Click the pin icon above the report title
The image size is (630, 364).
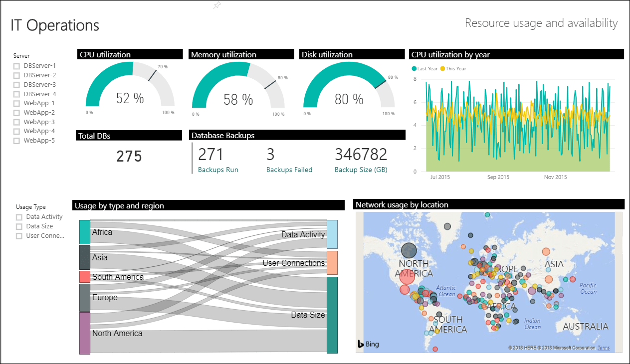216,5
